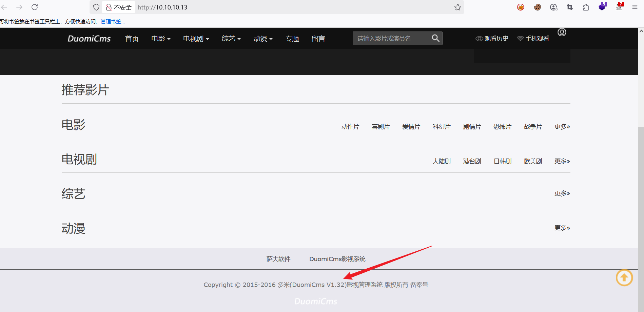This screenshot has width=644, height=312.
Task: Open the cookie extension icon
Action: click(x=537, y=7)
